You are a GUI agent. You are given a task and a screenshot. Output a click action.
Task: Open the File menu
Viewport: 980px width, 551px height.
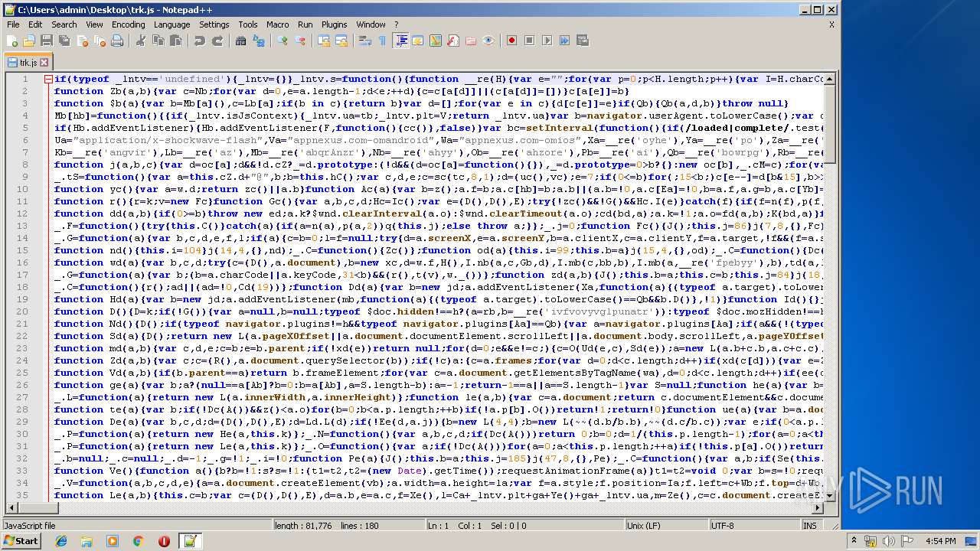coord(13,24)
